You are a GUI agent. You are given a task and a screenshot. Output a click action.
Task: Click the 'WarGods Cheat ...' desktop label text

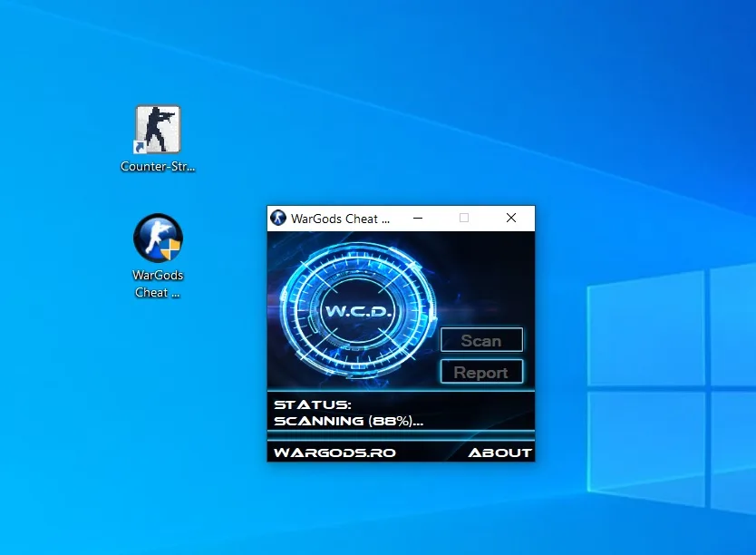(x=158, y=284)
